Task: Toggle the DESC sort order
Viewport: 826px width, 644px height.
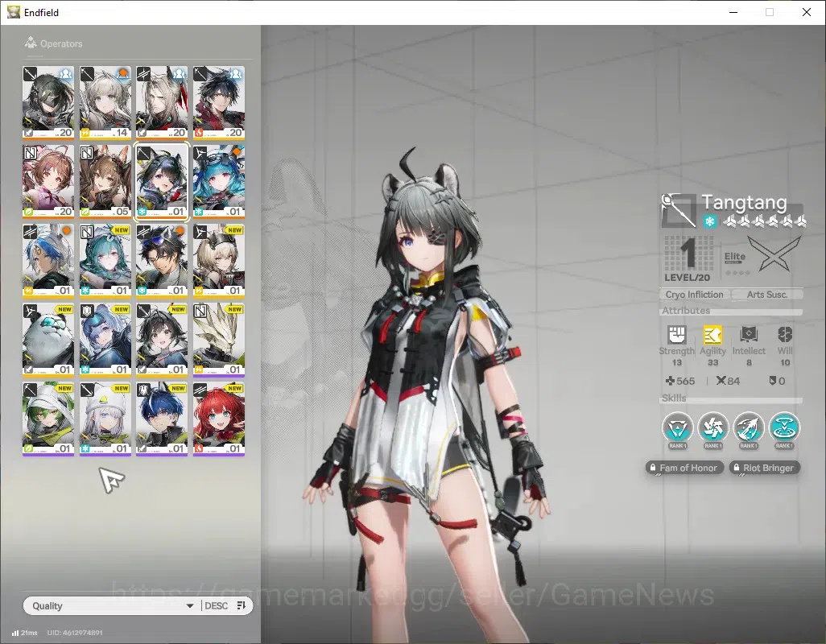Action: pyautogui.click(x=216, y=605)
